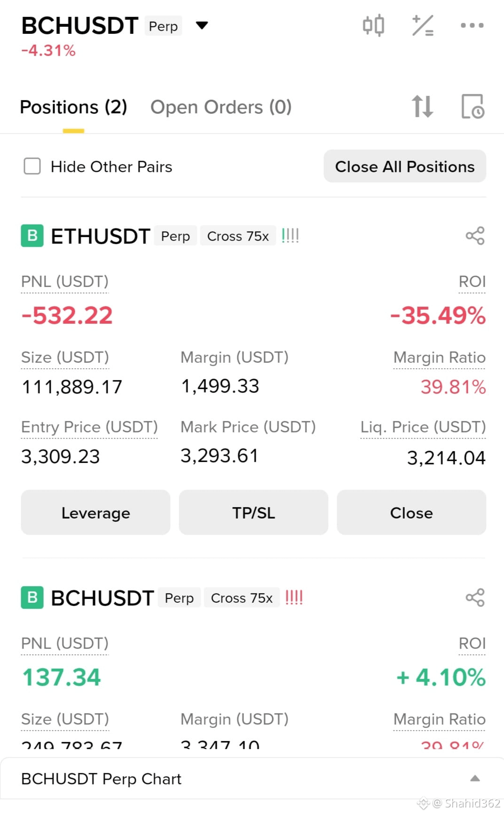The width and height of the screenshot is (504, 815).
Task: Click the Close All Positions button
Action: click(405, 166)
